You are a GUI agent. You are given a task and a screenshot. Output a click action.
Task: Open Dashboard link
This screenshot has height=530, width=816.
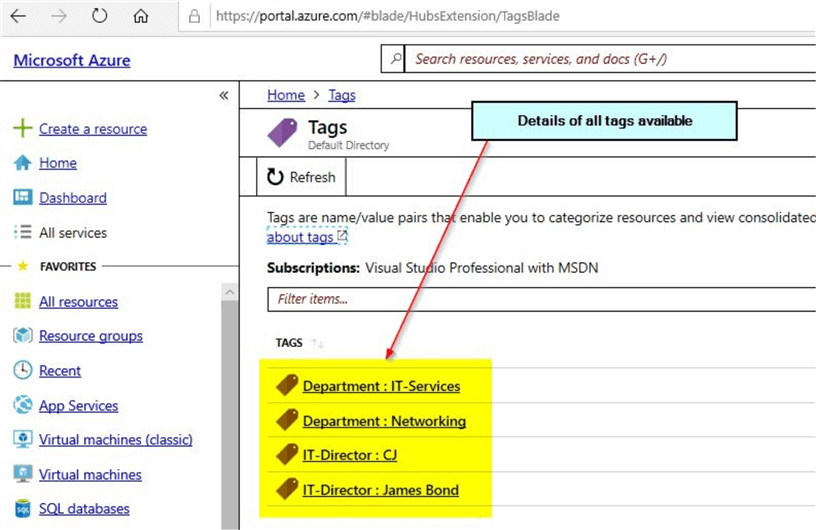(73, 198)
